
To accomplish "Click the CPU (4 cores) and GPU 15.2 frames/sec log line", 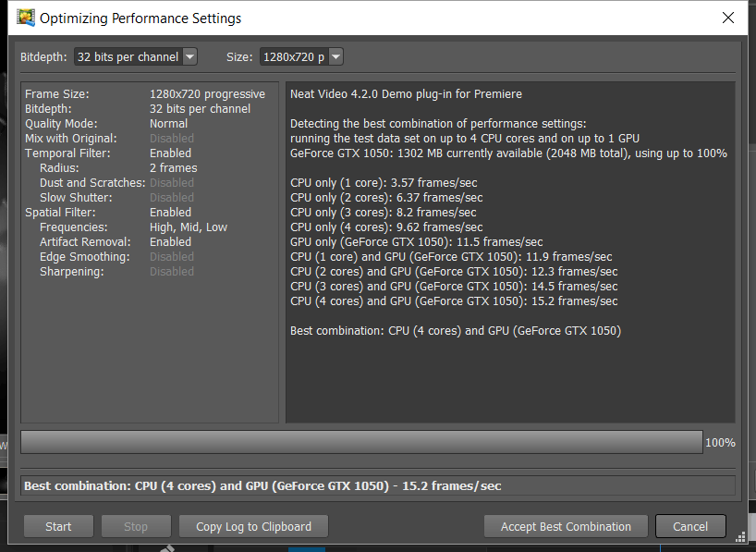I will pyautogui.click(x=454, y=301).
